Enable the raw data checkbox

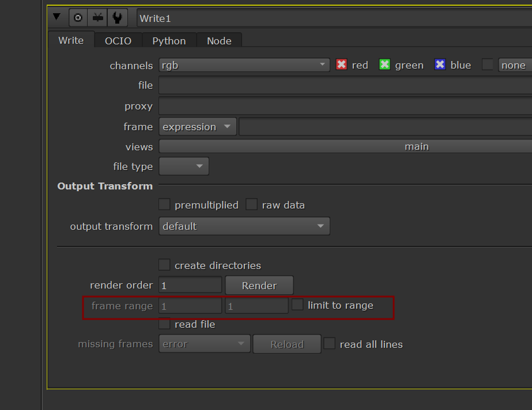tap(252, 204)
